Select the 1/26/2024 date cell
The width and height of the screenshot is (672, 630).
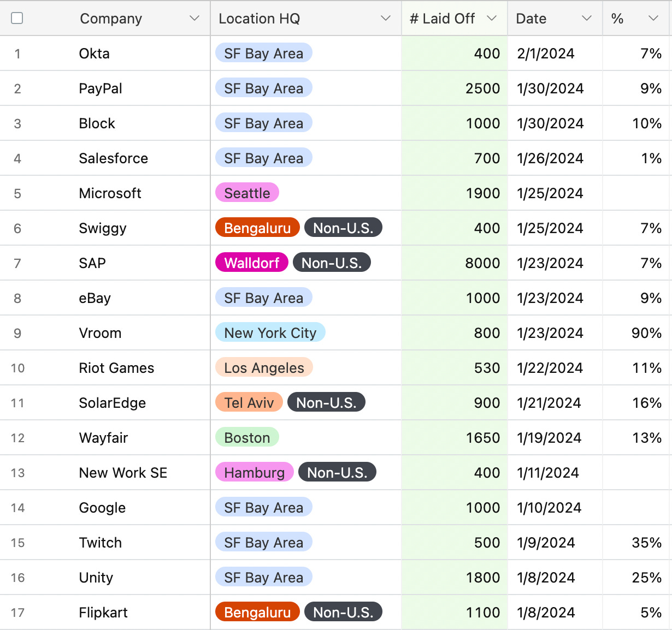click(x=555, y=158)
